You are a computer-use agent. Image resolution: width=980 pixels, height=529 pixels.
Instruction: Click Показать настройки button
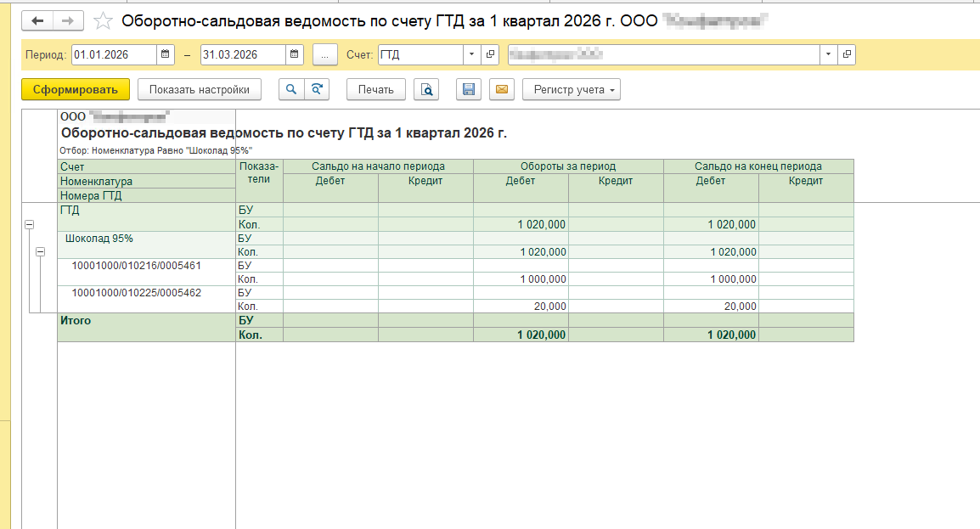coord(200,89)
